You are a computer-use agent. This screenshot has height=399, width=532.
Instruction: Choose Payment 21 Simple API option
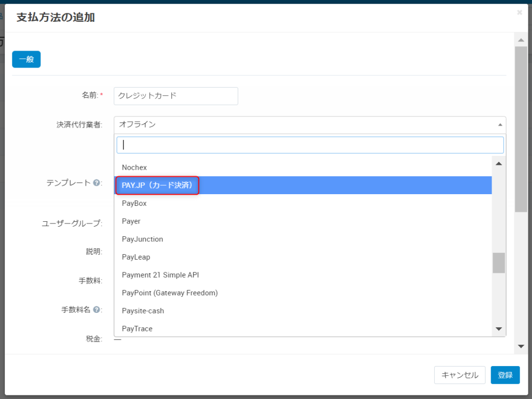pos(160,275)
